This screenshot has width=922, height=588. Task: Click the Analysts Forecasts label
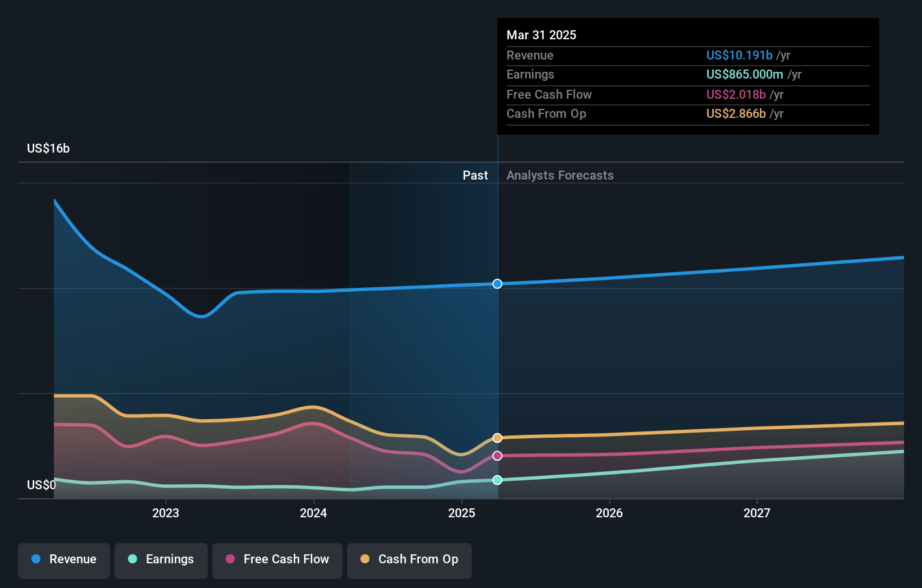[560, 175]
